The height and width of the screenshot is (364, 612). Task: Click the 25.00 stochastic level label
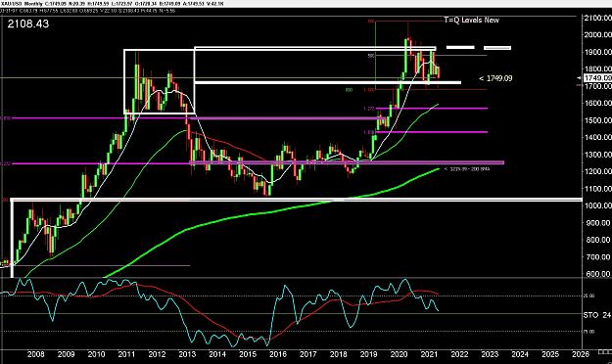(x=588, y=296)
